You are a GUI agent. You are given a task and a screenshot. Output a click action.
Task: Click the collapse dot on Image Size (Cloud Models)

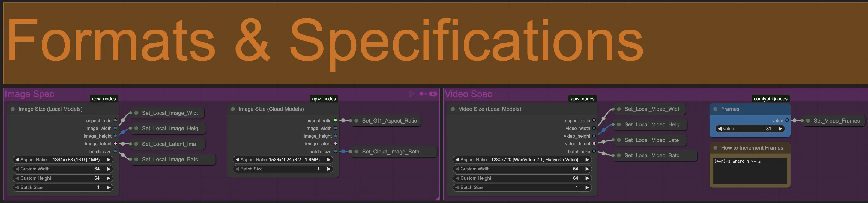click(233, 109)
